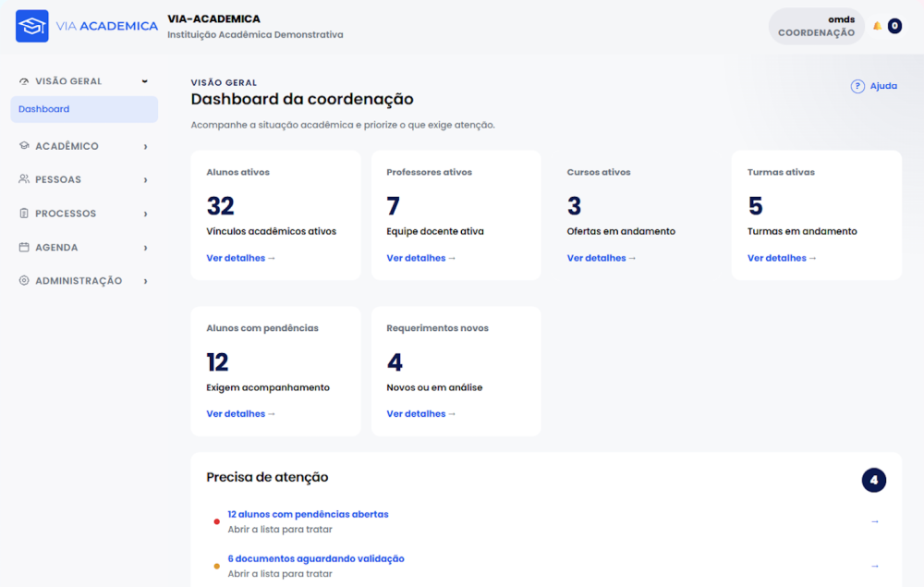
Task: Open the Visão Geral sidebar section
Action: pos(84,81)
